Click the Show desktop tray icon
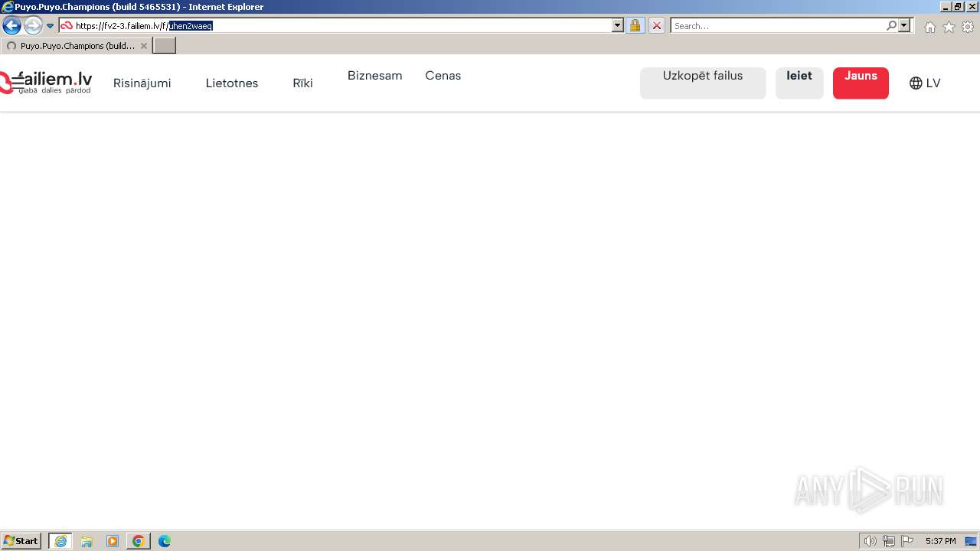The height and width of the screenshot is (551, 980). (971, 541)
